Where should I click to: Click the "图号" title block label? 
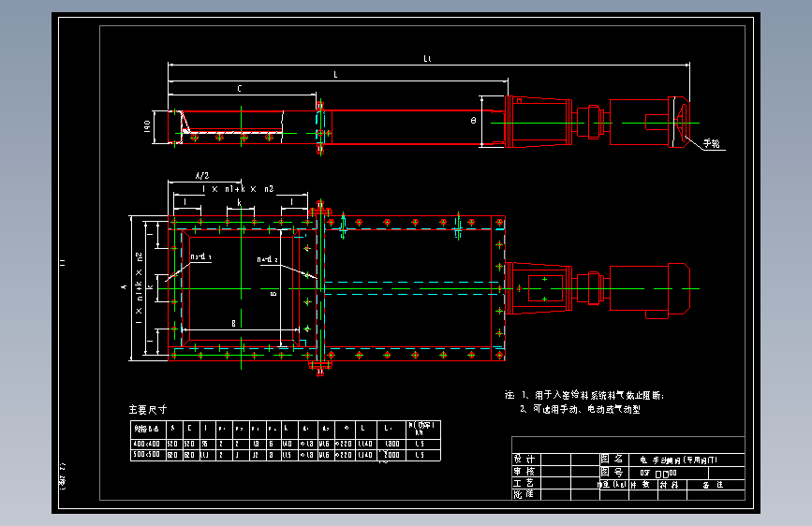pyautogui.click(x=613, y=472)
